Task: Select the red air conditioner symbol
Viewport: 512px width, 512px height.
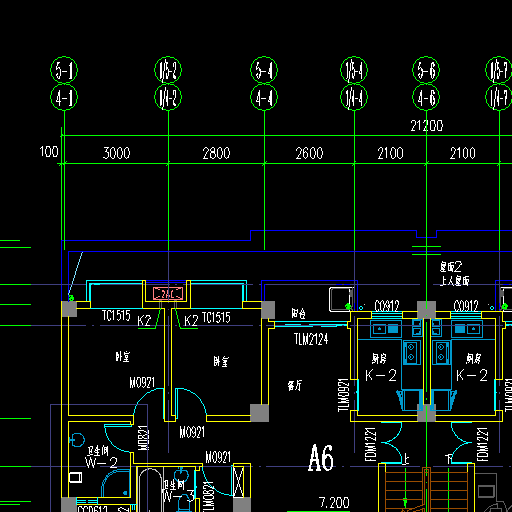Action: pyautogui.click(x=168, y=294)
